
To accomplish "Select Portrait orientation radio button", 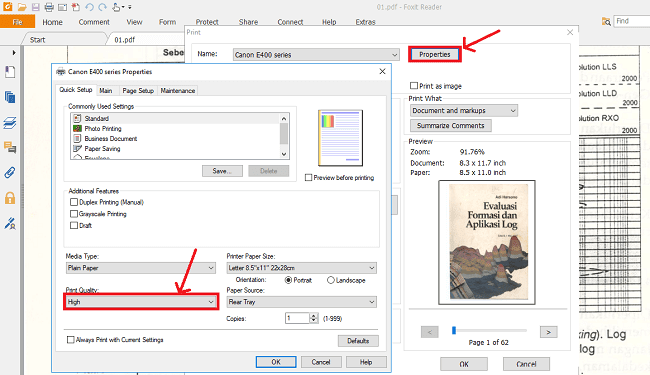I will coord(289,280).
